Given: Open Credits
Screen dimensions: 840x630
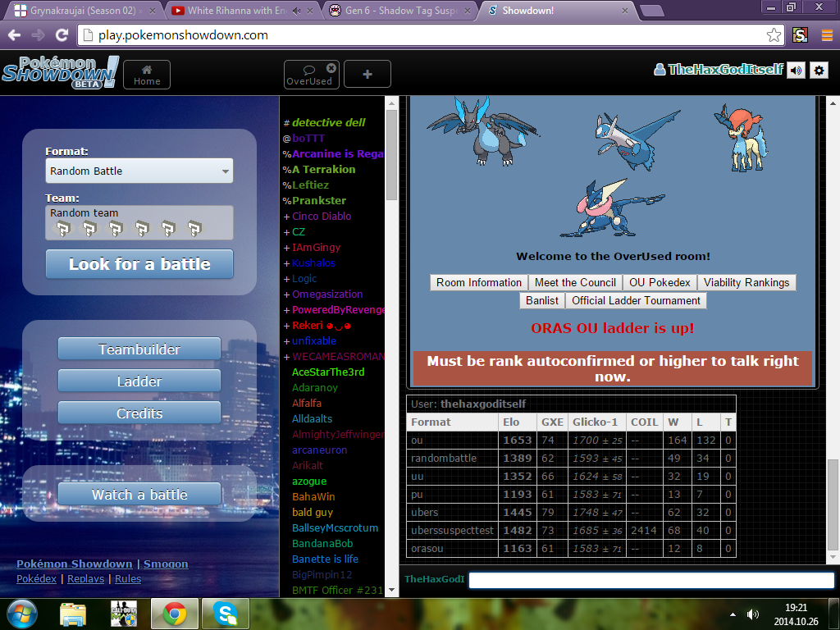Looking at the screenshot, I should (x=139, y=413).
